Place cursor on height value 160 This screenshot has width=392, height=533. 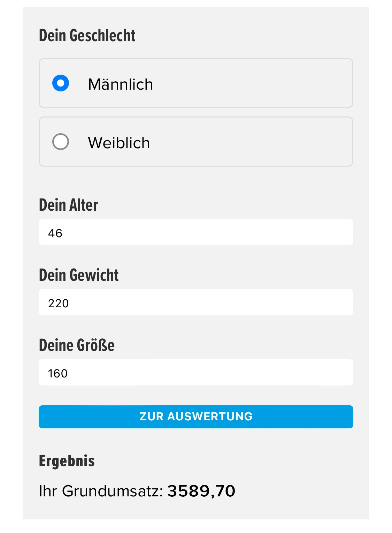58,373
